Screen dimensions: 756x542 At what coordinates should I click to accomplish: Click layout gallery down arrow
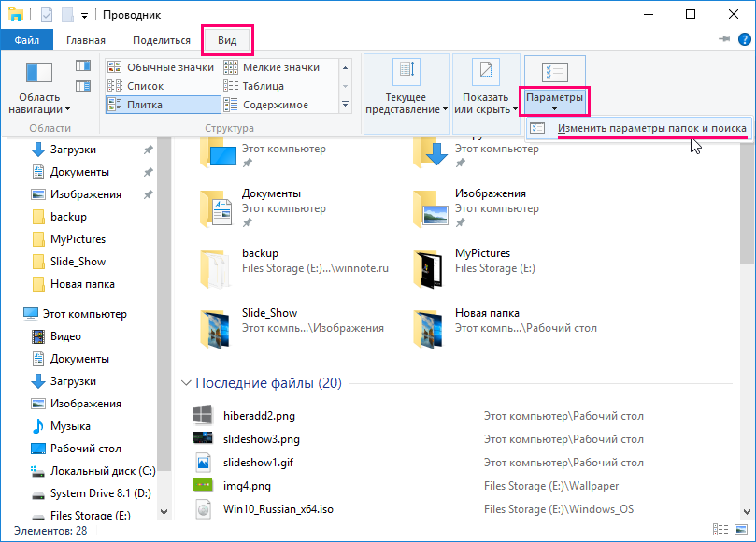(345, 86)
